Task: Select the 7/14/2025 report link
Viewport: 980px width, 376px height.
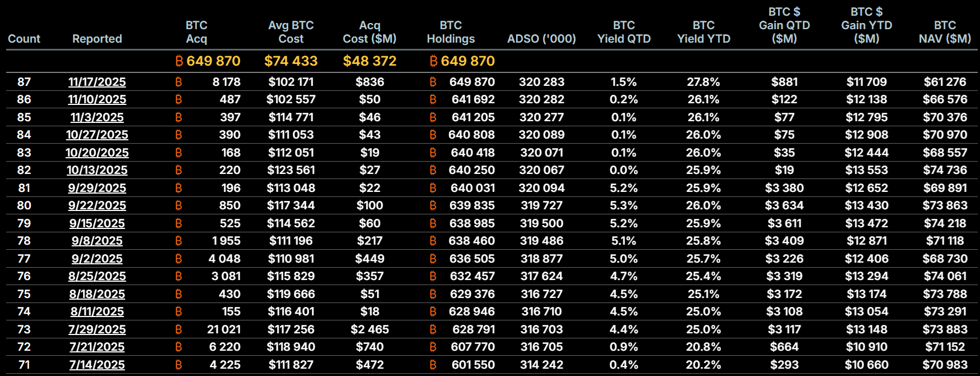Action: (97, 365)
